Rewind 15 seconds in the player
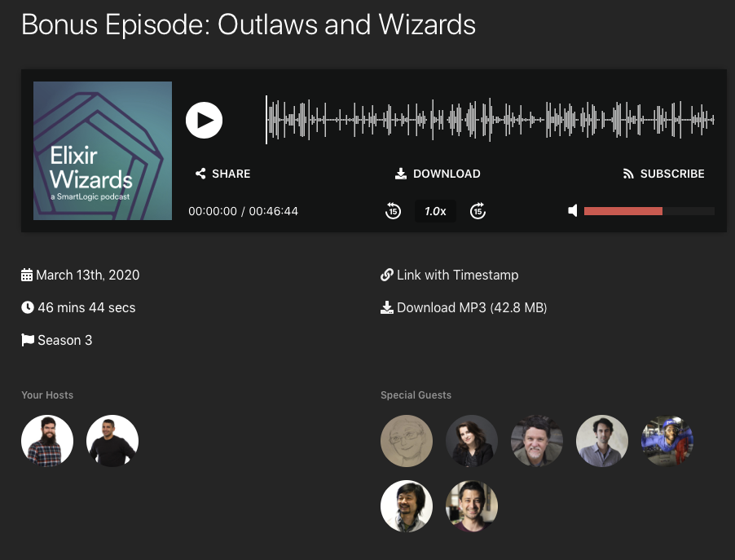The image size is (735, 560). coord(393,211)
